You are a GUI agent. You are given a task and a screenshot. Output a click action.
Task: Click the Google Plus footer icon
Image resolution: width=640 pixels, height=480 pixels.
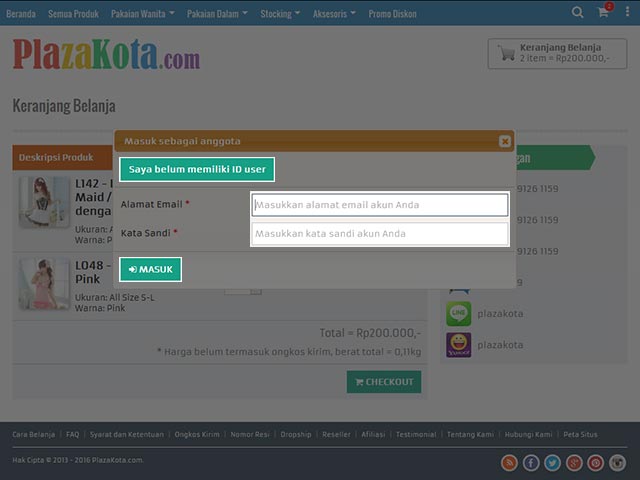coord(574,462)
